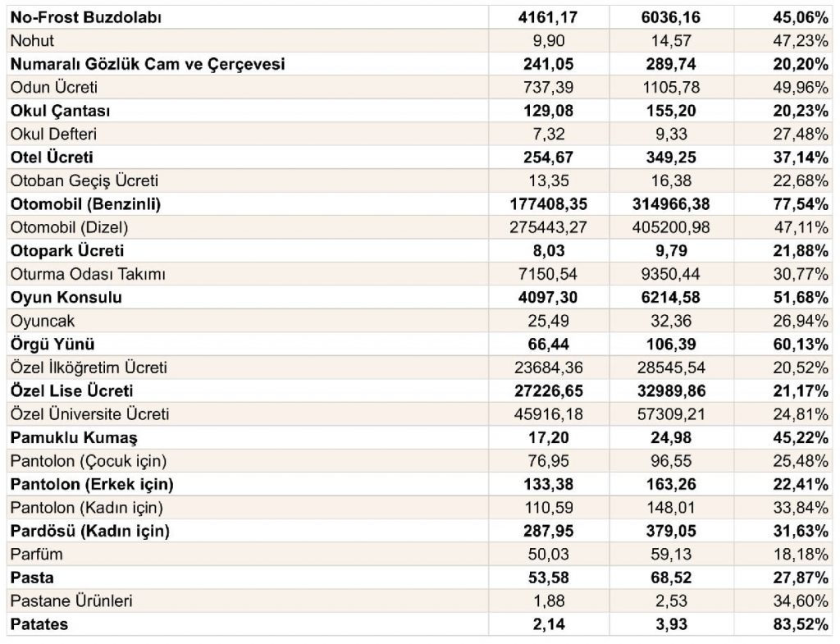Click the Özel Lise Ücreti label
The image size is (840, 644).
coord(72,391)
